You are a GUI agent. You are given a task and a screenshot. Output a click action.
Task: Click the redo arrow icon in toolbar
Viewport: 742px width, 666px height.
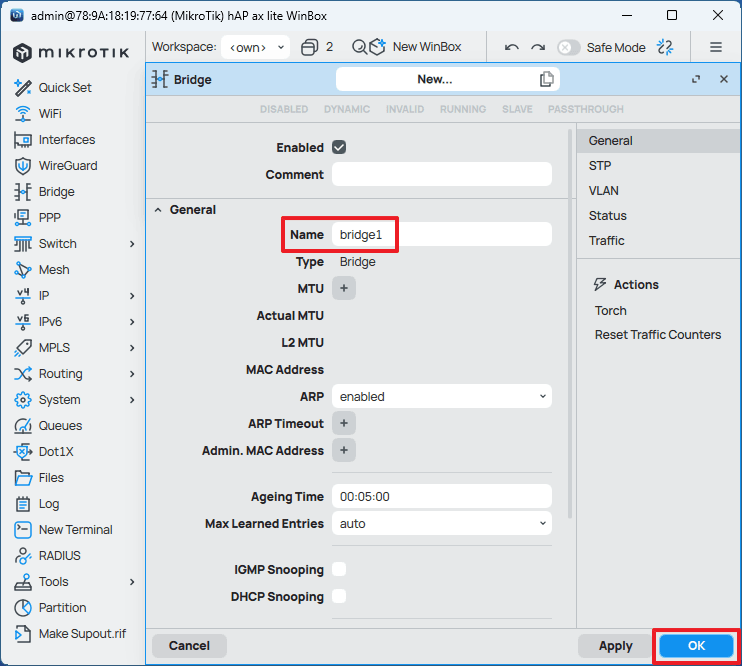pyautogui.click(x=538, y=47)
